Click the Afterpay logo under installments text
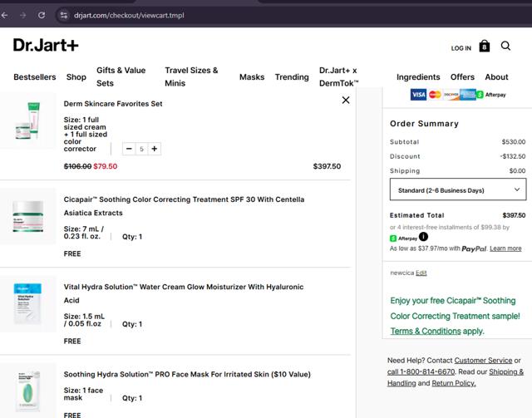This screenshot has height=418, width=532. point(403,239)
